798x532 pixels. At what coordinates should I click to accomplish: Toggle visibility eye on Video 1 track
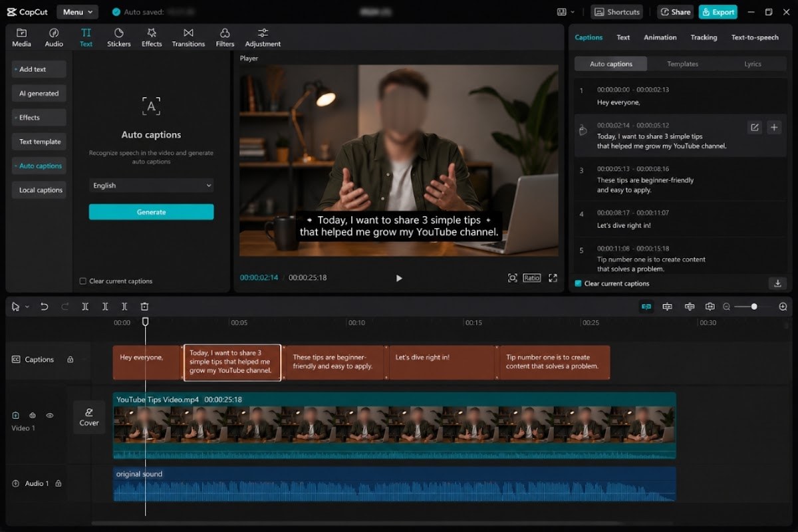pyautogui.click(x=49, y=416)
